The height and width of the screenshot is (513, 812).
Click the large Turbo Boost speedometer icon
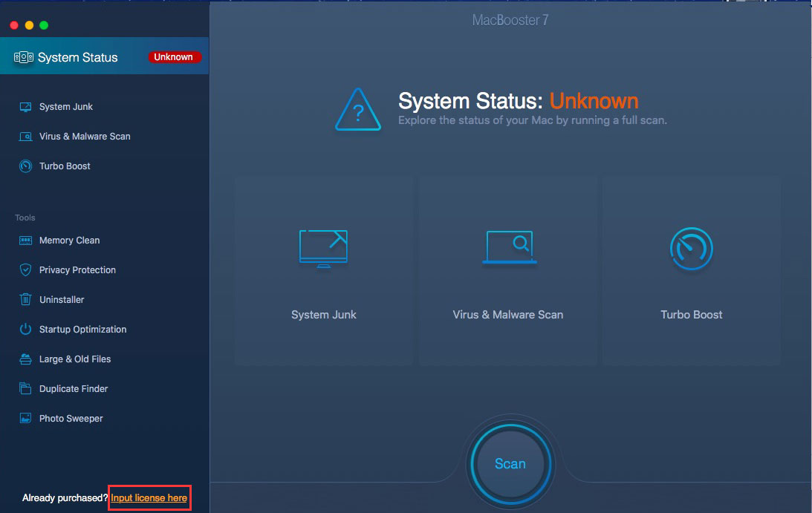coord(692,249)
